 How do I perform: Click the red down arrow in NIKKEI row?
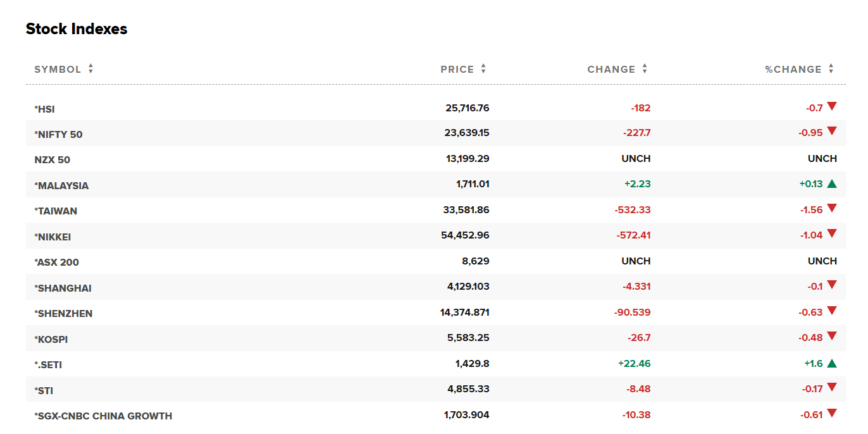[832, 234]
